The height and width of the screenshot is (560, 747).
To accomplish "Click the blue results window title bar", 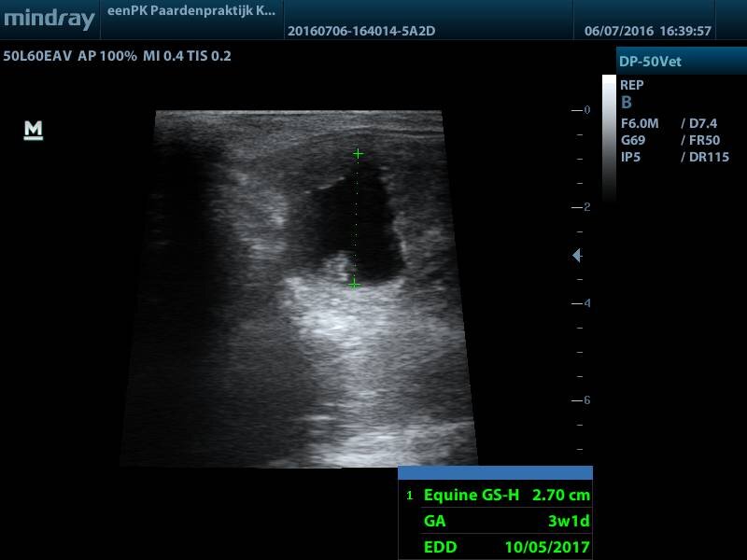I will [x=495, y=473].
